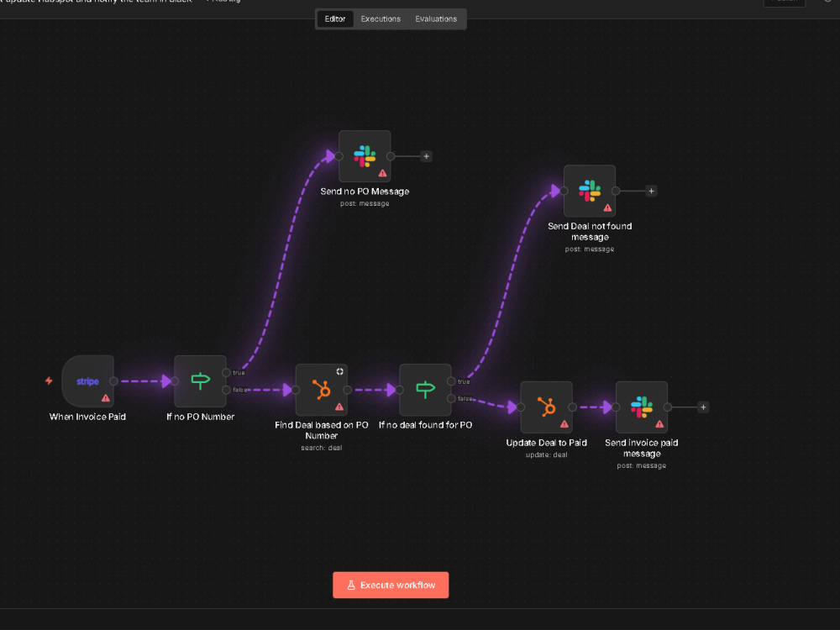Click the true output of 'If no deal found for PO'
The width and height of the screenshot is (840, 630).
coord(452,381)
